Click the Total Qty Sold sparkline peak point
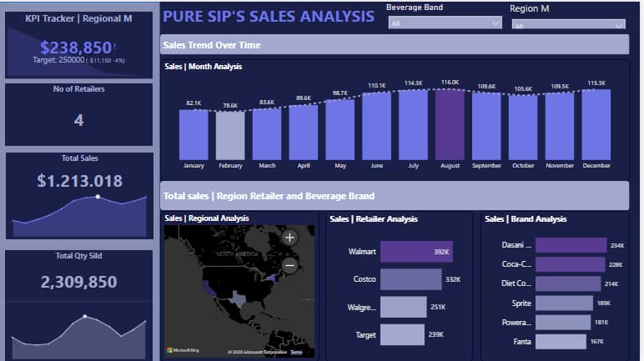The image size is (644, 361). click(x=85, y=316)
